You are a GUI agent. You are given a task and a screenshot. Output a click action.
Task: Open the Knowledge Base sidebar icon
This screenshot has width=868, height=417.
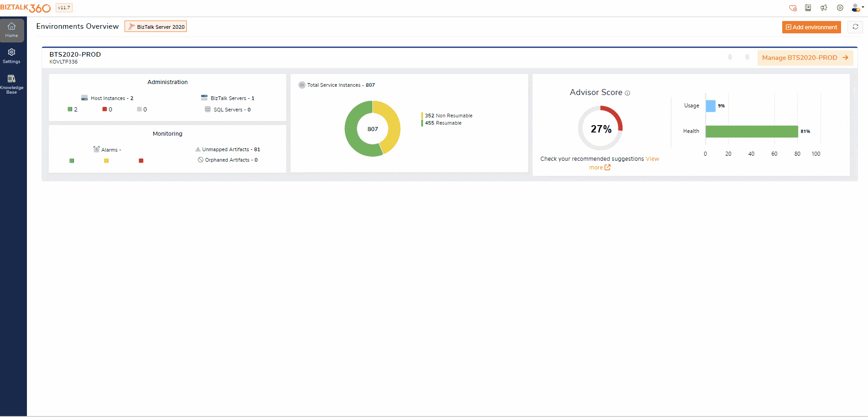pyautogui.click(x=12, y=84)
